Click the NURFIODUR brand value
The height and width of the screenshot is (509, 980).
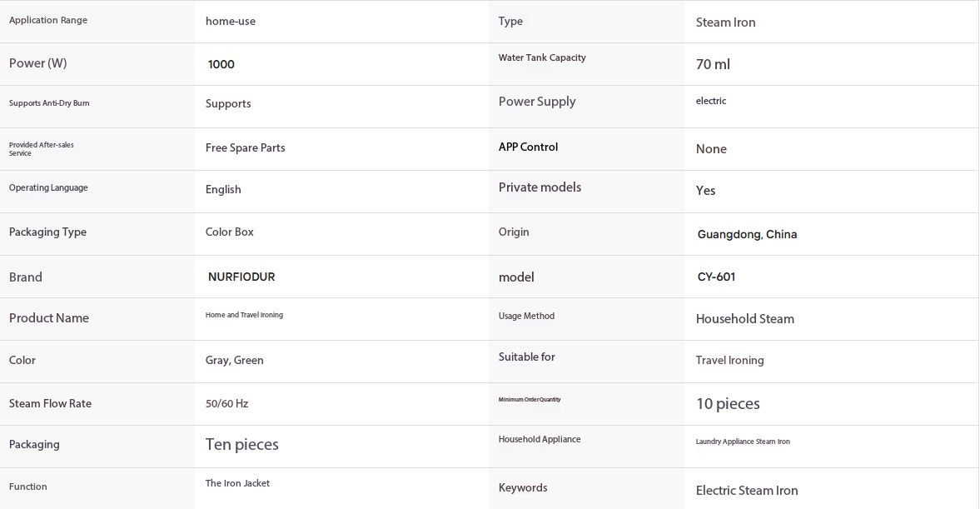pos(241,277)
